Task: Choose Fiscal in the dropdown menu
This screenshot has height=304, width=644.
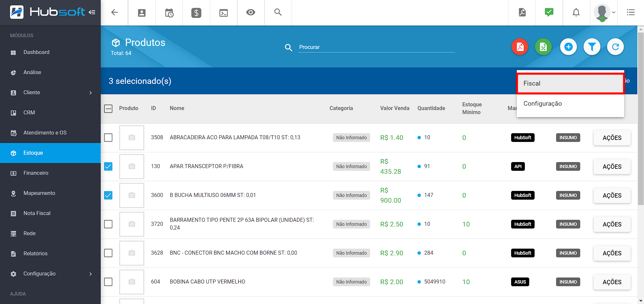Action: pos(570,84)
